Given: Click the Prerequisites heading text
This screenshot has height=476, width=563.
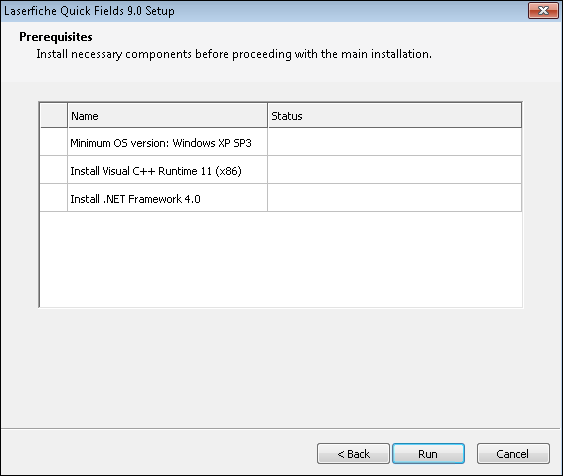Looking at the screenshot, I should click(56, 37).
